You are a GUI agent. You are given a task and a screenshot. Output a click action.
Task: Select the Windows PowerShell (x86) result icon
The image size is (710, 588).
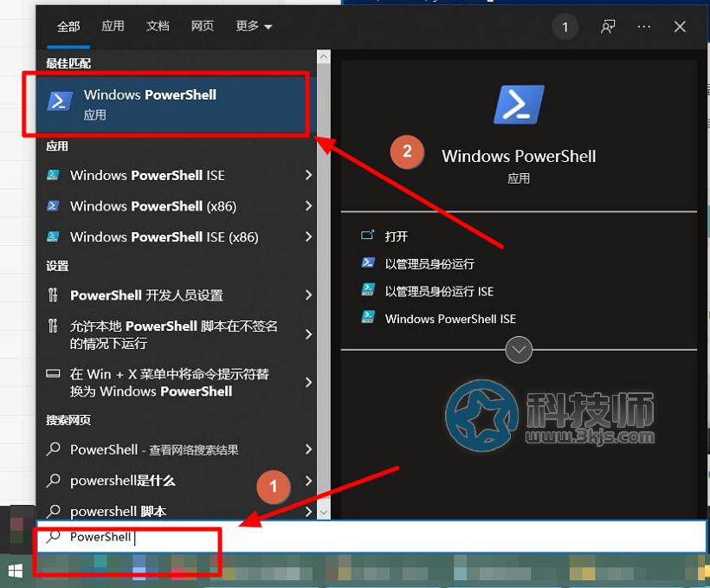pos(53,205)
